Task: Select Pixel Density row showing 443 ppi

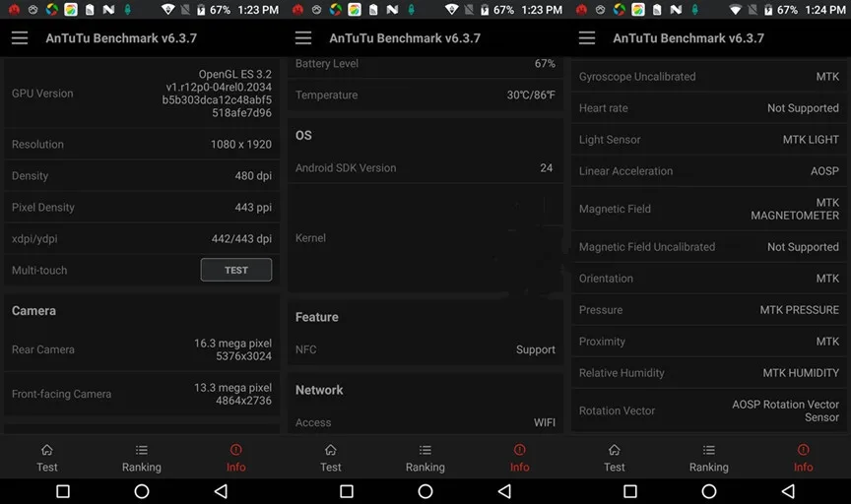Action: [142, 208]
